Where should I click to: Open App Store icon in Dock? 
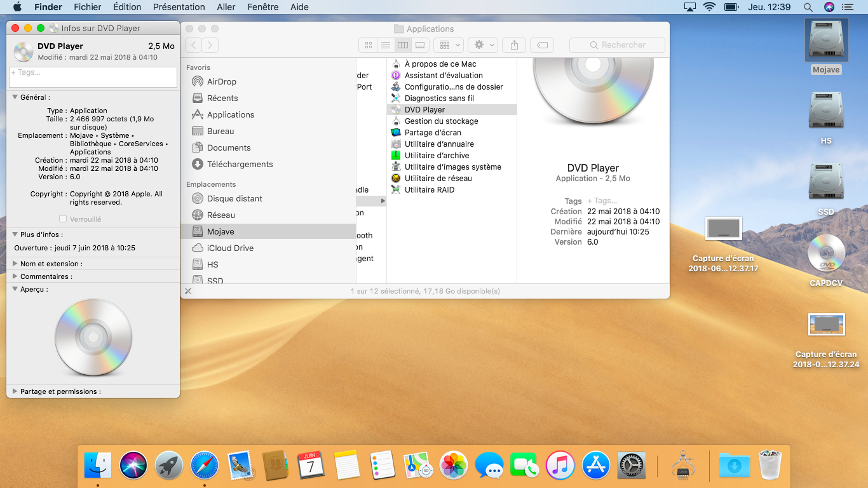(596, 466)
